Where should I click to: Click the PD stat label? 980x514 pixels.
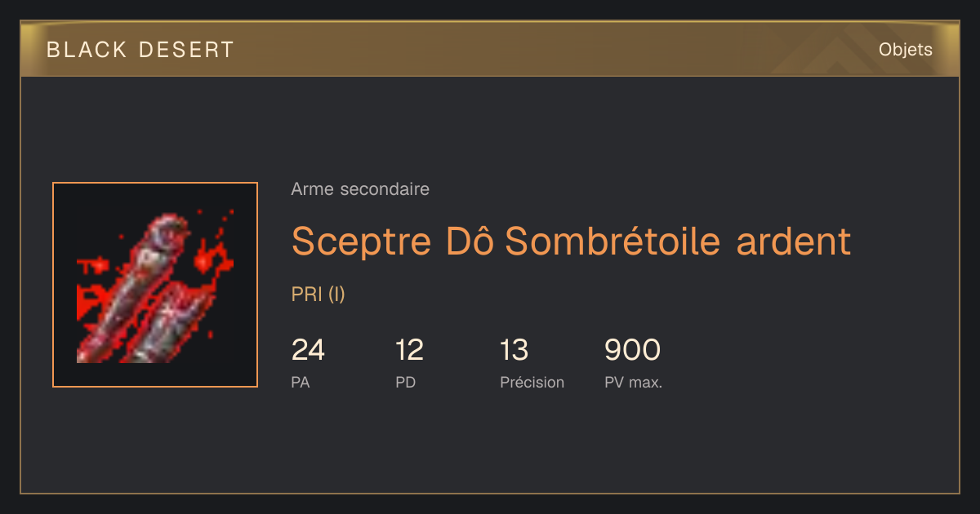(x=406, y=382)
